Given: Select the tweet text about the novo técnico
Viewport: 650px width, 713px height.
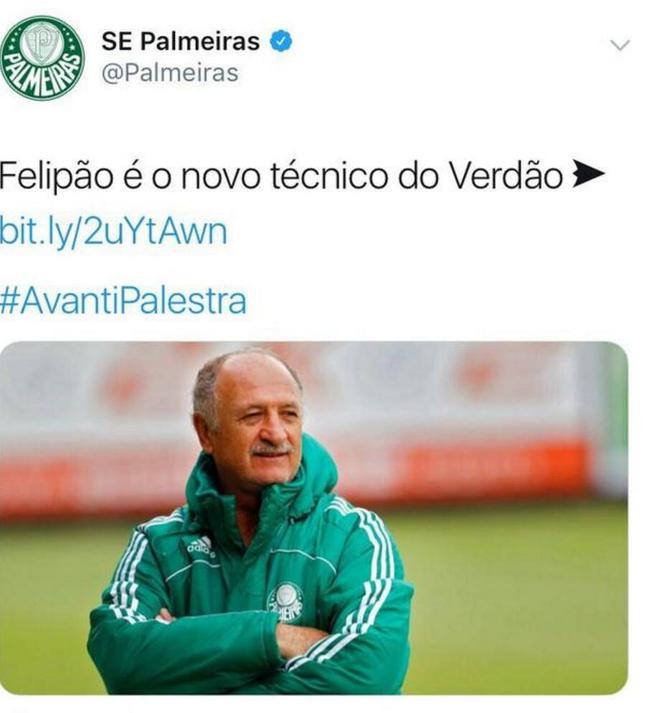Looking at the screenshot, I should [302, 176].
